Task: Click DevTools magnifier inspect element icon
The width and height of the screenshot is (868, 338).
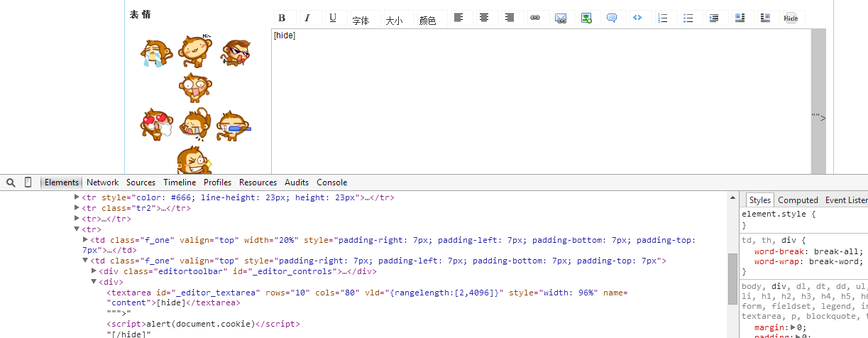Action: (x=11, y=182)
